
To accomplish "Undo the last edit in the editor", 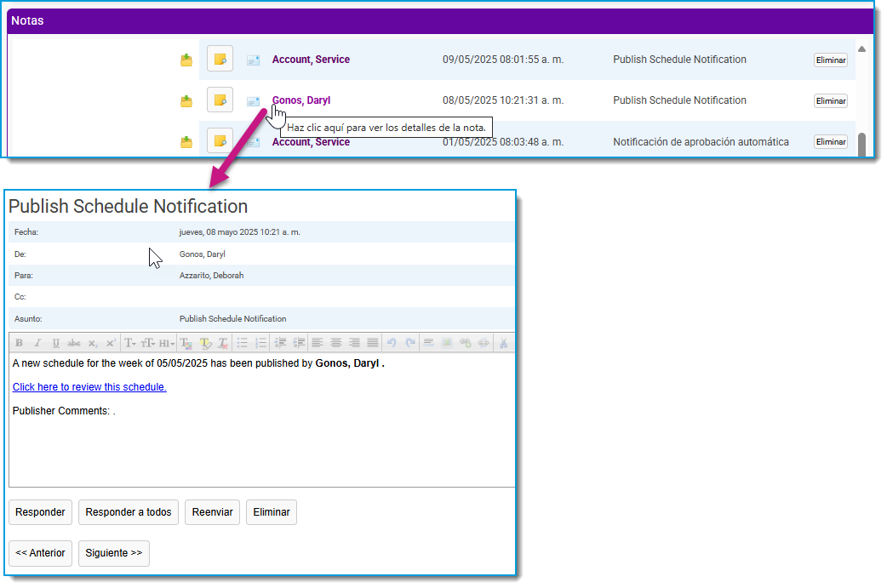I will coord(392,343).
